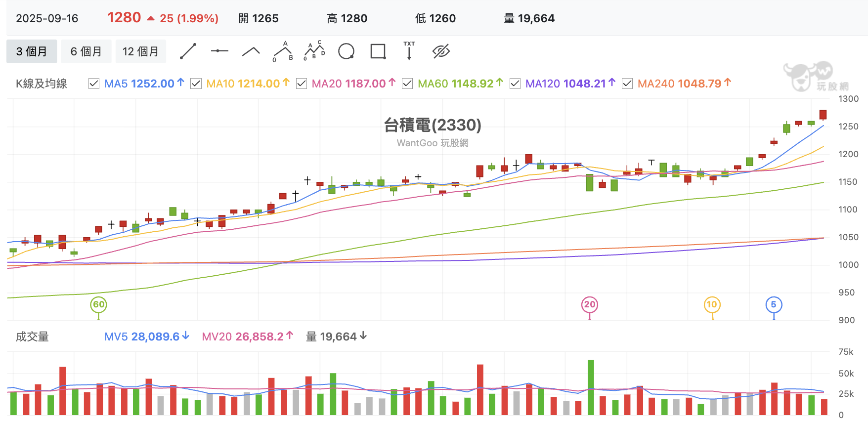Viewport: 868px width, 422px height.
Task: Switch to the 3 個月 range tab
Action: pyautogui.click(x=32, y=51)
